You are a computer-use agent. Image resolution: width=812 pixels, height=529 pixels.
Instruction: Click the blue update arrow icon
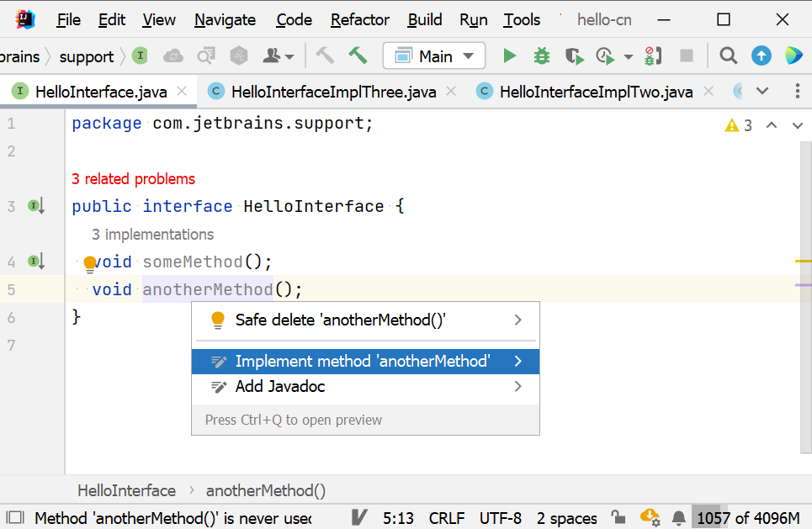click(x=762, y=56)
